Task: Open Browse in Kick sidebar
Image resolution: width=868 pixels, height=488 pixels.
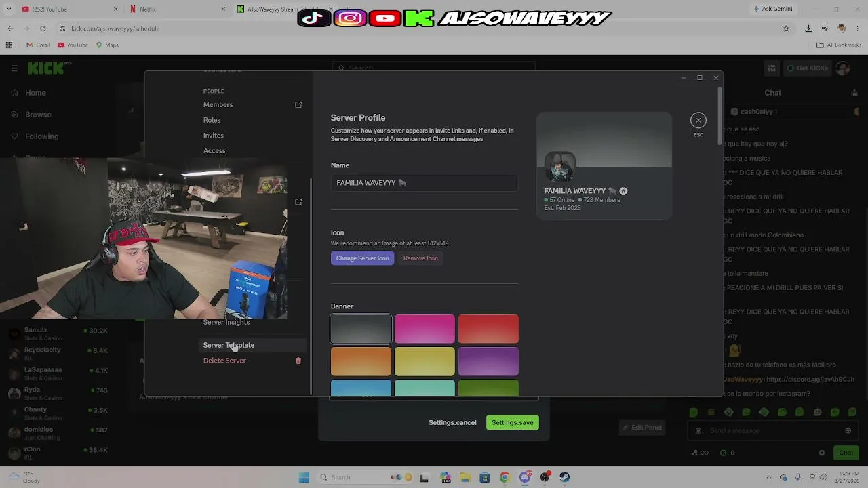Action: point(38,115)
